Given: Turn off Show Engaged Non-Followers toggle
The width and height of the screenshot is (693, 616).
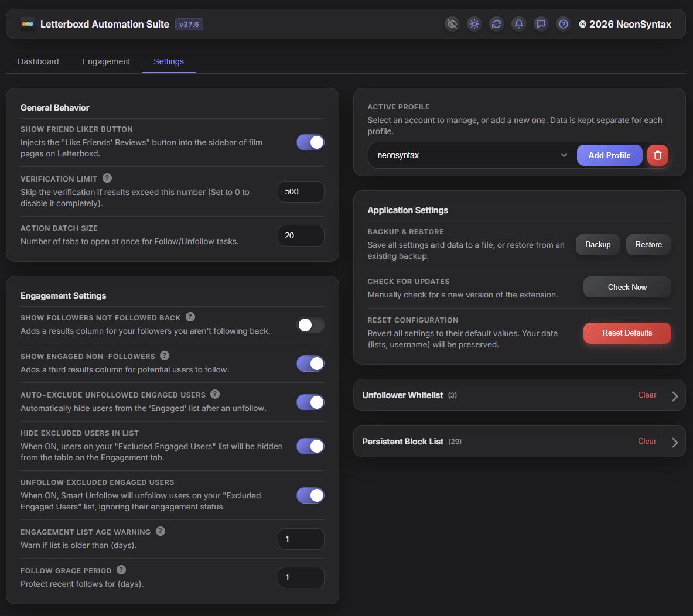Looking at the screenshot, I should point(310,364).
